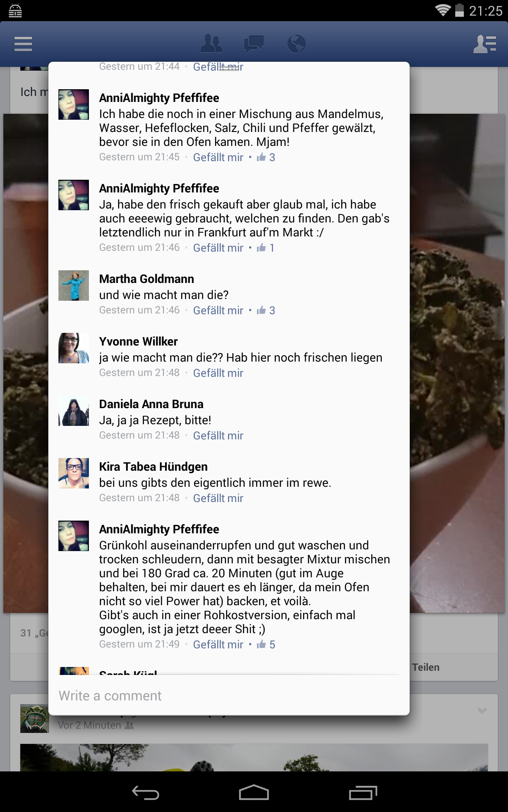The image size is (508, 812).
Task: Like Daniela Anna Bruna's comment
Action: (218, 436)
